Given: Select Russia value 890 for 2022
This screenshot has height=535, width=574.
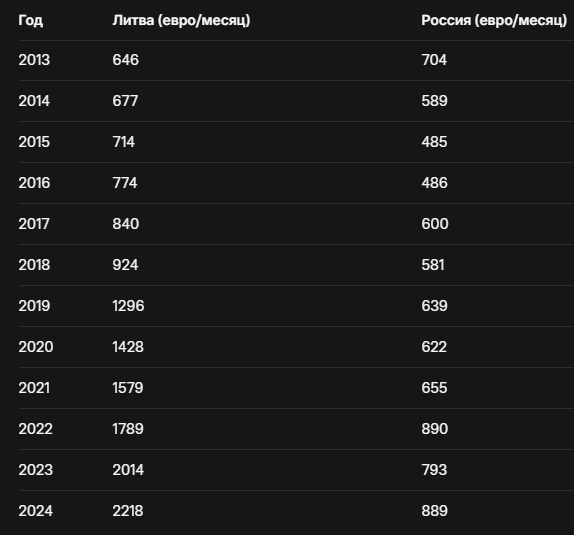Looking at the screenshot, I should tap(435, 429).
